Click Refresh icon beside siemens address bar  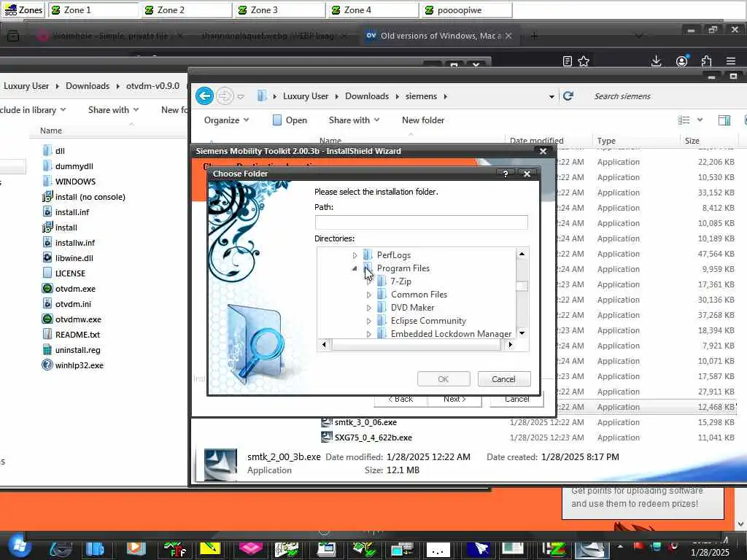point(568,96)
